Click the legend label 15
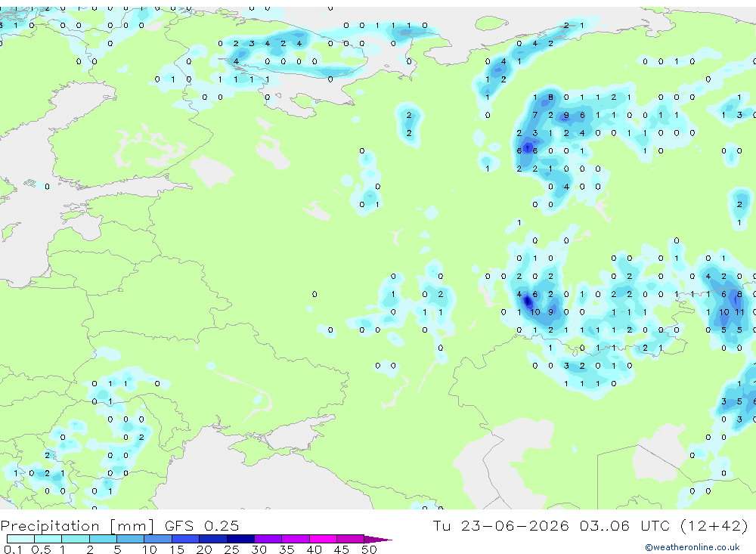 [x=177, y=549]
